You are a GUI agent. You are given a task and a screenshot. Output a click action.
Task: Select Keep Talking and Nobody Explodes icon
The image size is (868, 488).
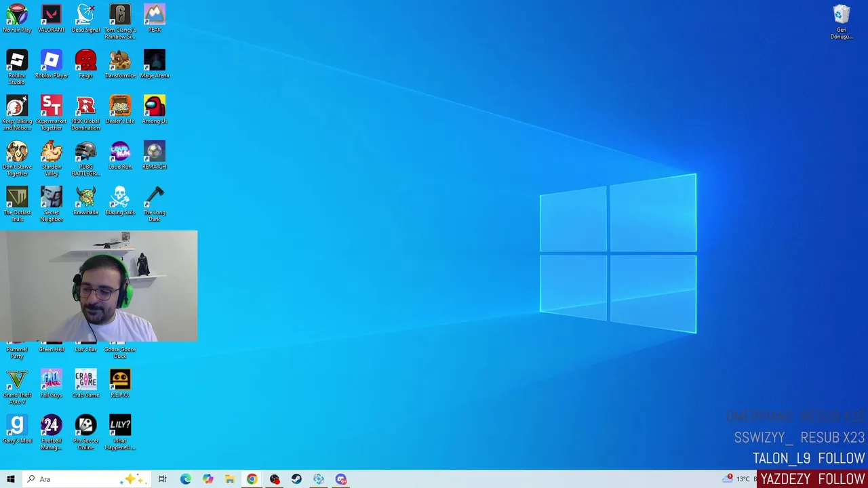17,113
